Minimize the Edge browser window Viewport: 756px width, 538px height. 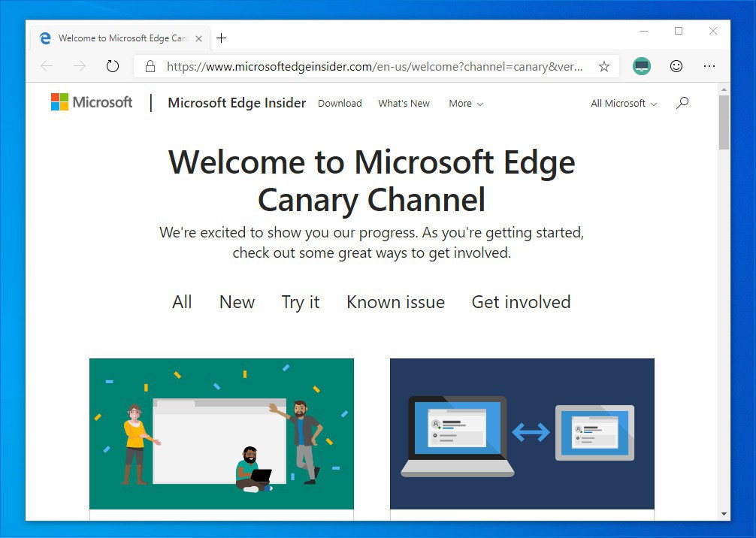click(644, 32)
